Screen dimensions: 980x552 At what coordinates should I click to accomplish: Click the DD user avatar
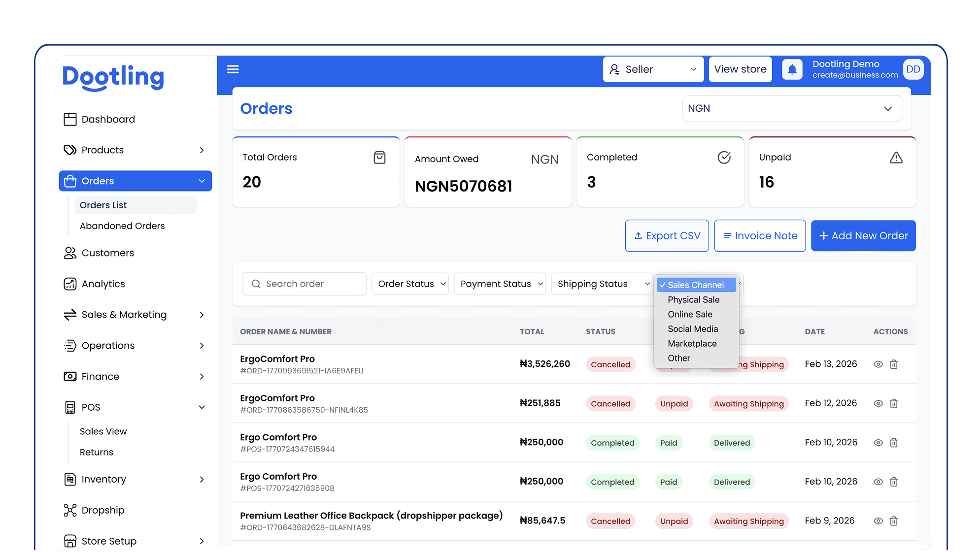click(913, 69)
